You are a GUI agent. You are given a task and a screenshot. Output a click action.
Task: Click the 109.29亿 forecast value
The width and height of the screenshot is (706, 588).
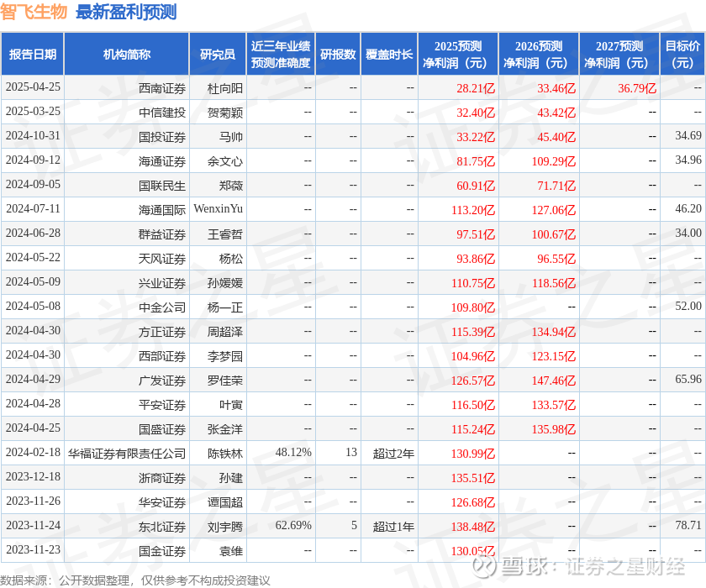[553, 161]
